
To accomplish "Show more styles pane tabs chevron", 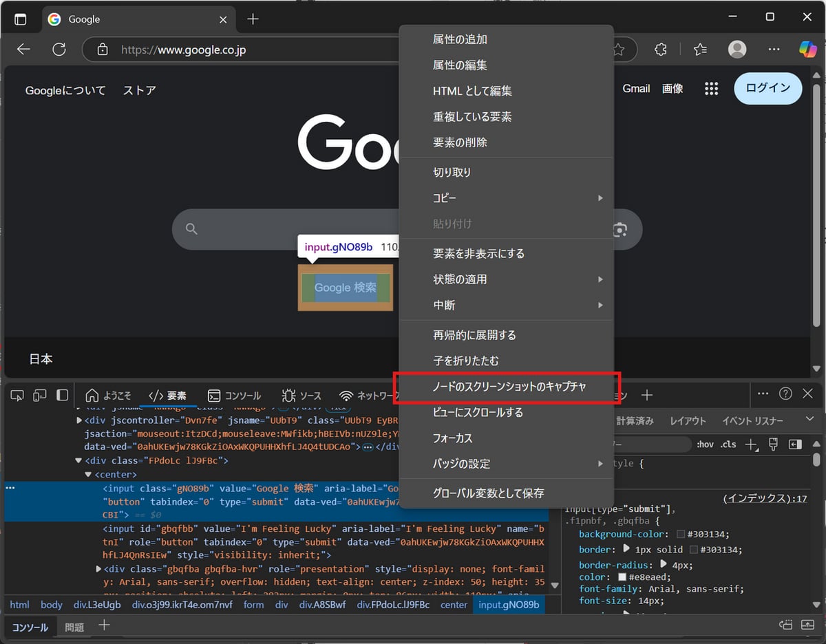I will point(809,420).
